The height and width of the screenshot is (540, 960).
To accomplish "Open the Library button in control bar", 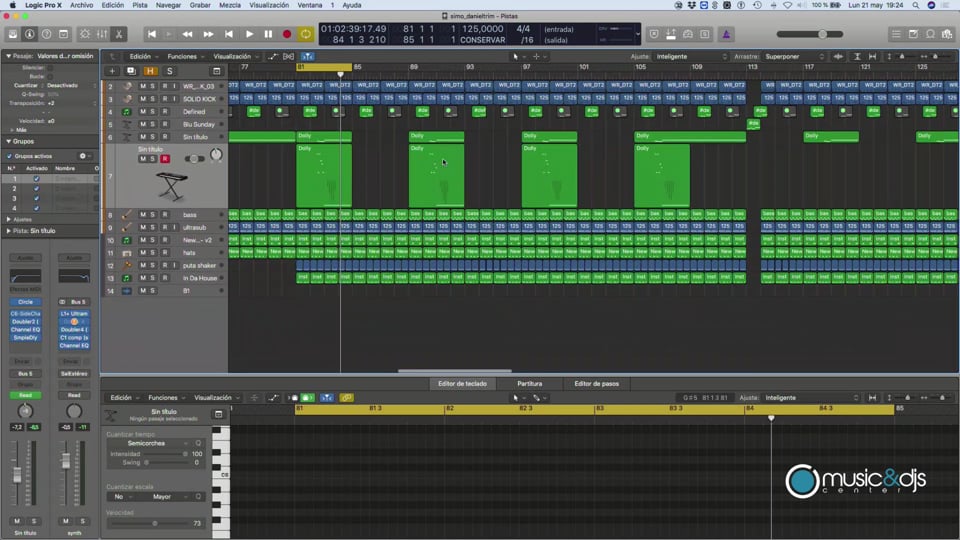I will [x=12, y=34].
